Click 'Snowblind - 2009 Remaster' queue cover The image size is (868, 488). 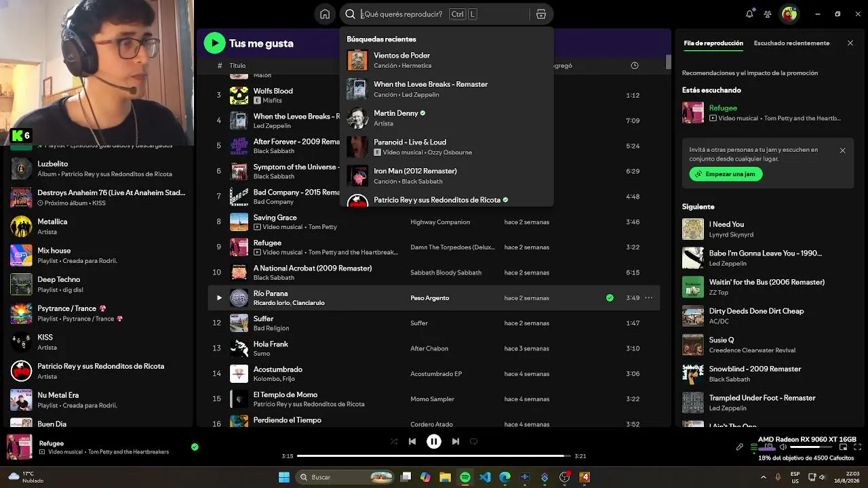pyautogui.click(x=693, y=373)
